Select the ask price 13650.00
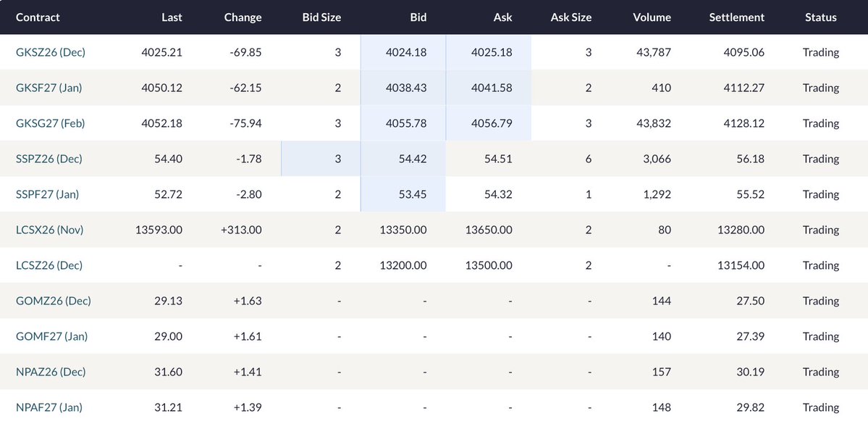The image size is (868, 424). pyautogui.click(x=489, y=230)
